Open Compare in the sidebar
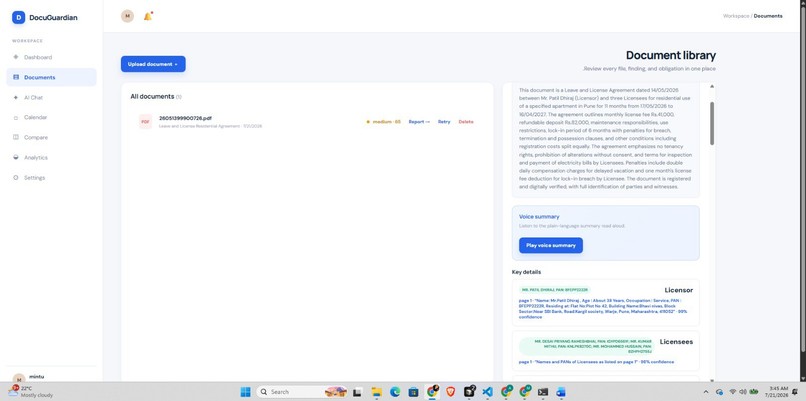The image size is (806, 401). pyautogui.click(x=51, y=137)
